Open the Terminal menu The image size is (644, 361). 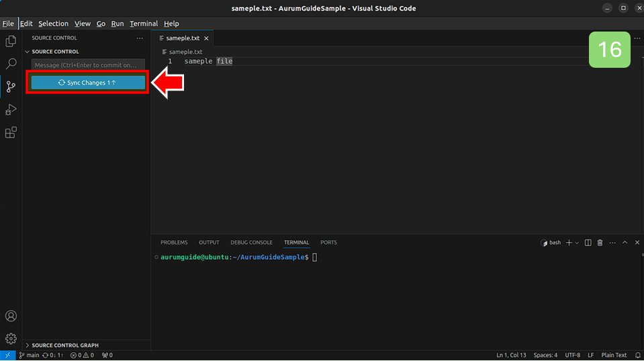[143, 23]
